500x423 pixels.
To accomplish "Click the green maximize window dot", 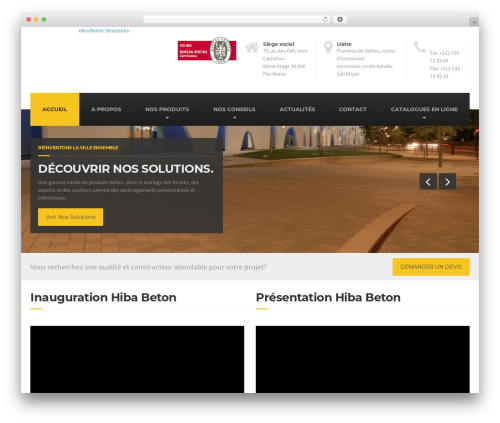I will tap(44, 20).
